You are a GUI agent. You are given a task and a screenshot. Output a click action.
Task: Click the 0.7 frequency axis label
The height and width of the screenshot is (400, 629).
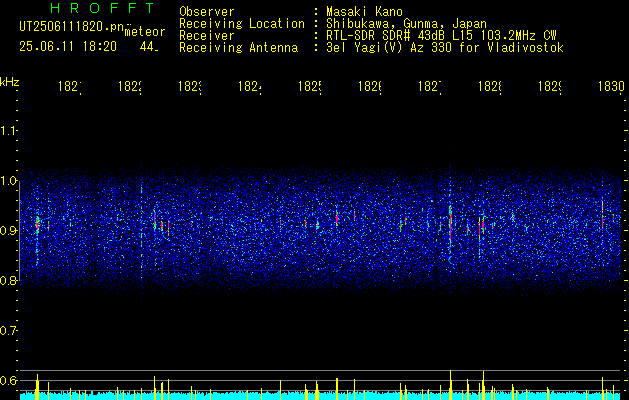tap(8, 330)
